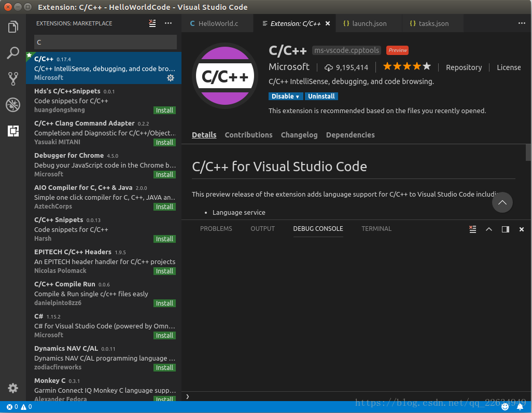Switch to the Dependencies tab
Viewport: 532px width, 413px height.
(x=350, y=135)
